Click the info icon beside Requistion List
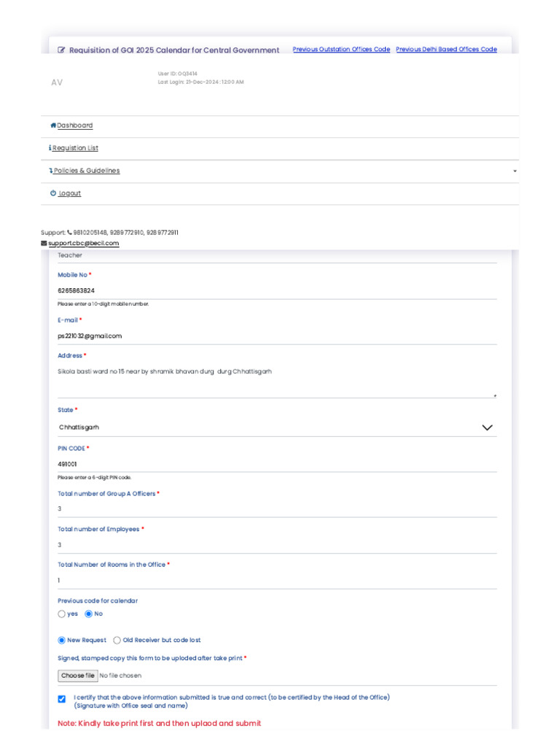This screenshot has height=747, width=560. pos(50,148)
